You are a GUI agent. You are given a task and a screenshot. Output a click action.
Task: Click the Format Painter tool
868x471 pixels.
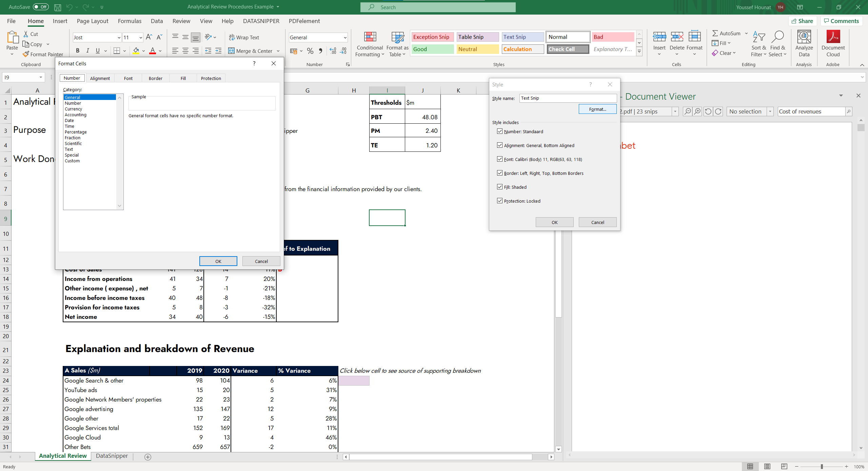click(43, 54)
